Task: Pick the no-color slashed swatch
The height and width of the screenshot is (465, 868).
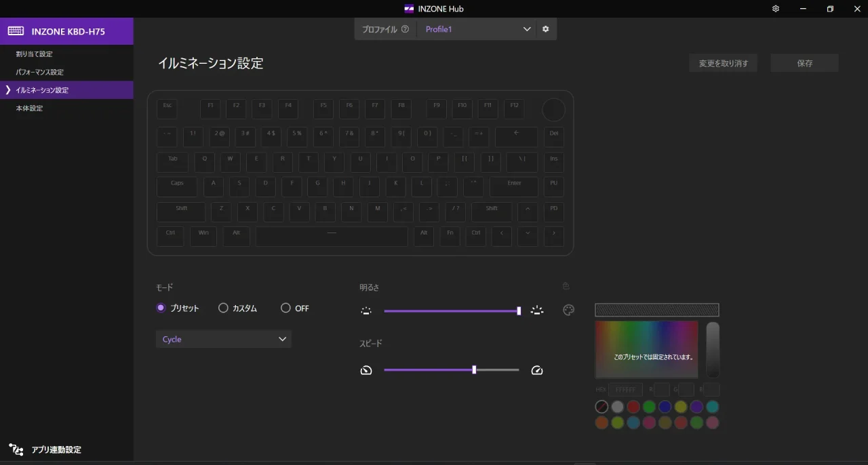Action: click(601, 407)
